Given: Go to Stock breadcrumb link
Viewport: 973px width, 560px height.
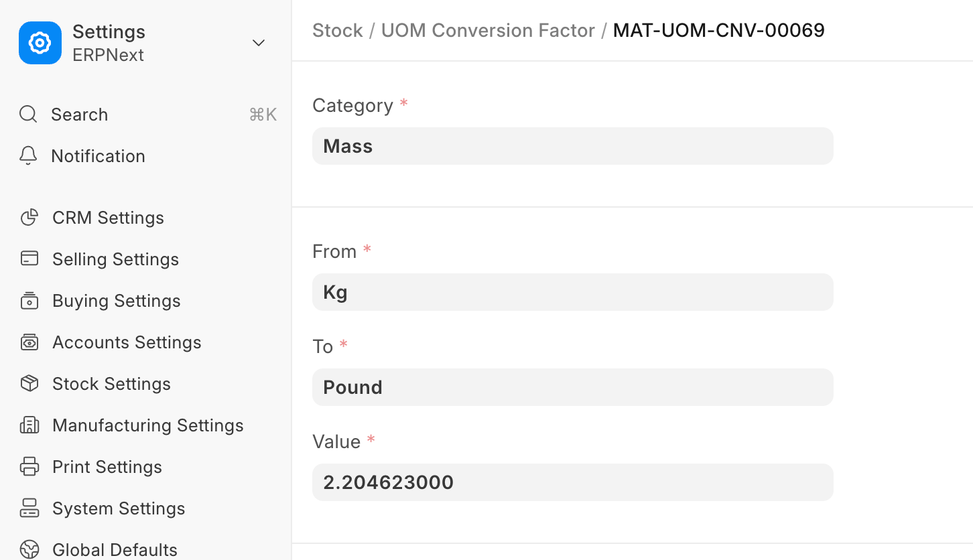Looking at the screenshot, I should point(338,30).
